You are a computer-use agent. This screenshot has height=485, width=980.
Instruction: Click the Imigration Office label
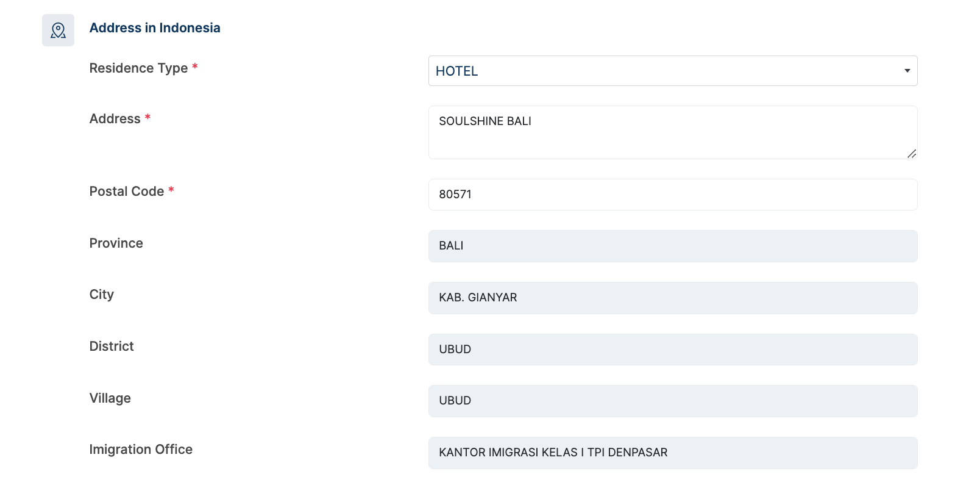pos(141,450)
